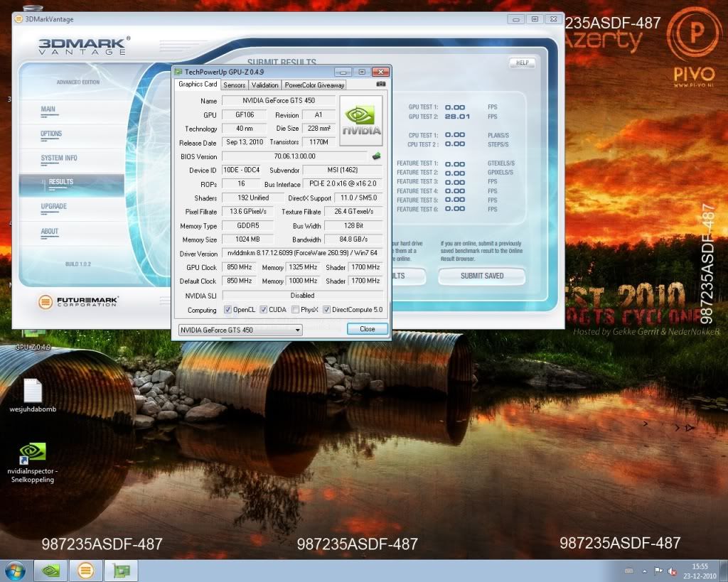Image resolution: width=728 pixels, height=582 pixels.
Task: Click the keyboard tray icon
Action: click(x=629, y=571)
